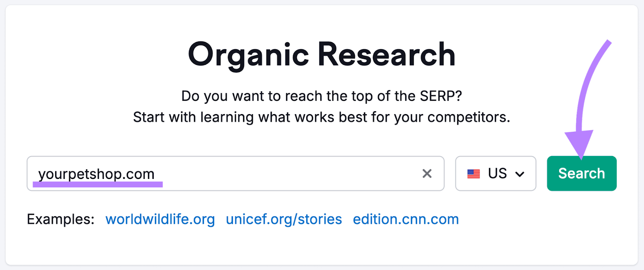Visit the unicef.org/stories example
Screen dimensions: 644x270
pos(283,219)
